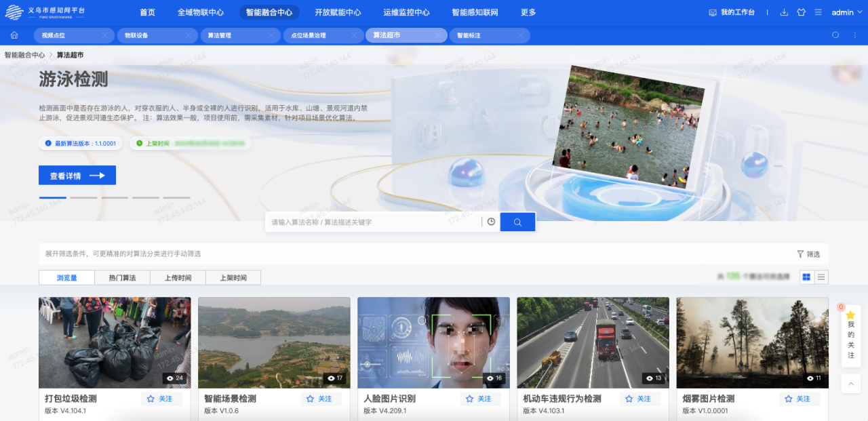Sort algorithms by 热门算法
Image resolution: width=868 pixels, height=421 pixels.
click(122, 278)
